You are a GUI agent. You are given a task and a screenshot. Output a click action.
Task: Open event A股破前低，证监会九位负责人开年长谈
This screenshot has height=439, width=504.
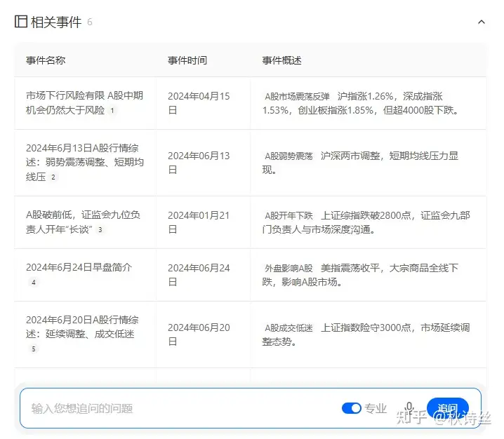pos(83,222)
